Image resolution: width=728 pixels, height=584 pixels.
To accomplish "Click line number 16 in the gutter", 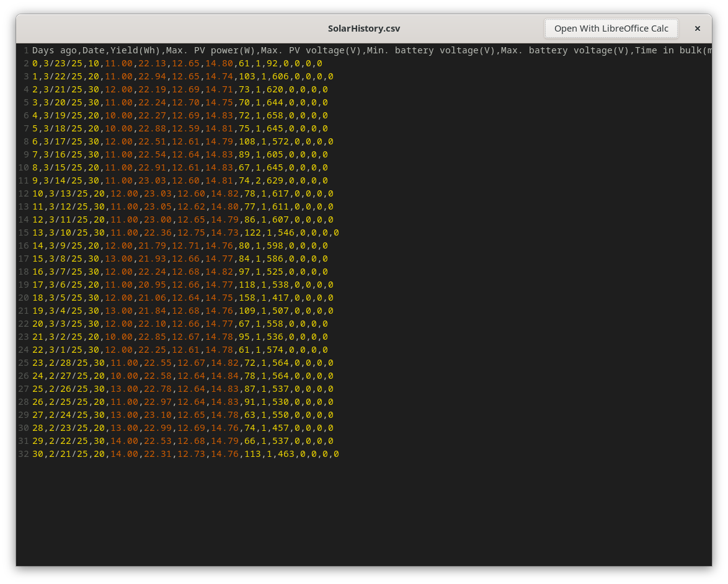I will tap(23, 245).
